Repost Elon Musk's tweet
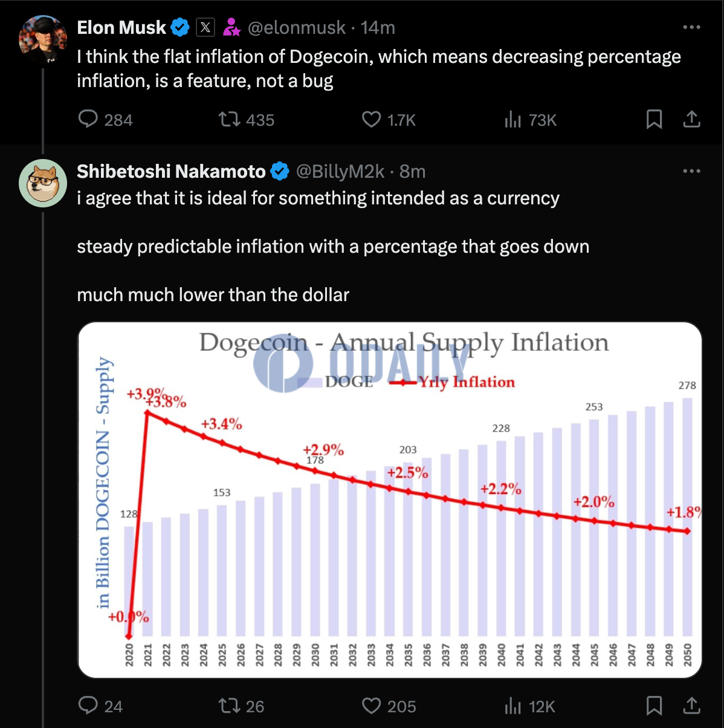The height and width of the screenshot is (728, 724). (x=230, y=119)
